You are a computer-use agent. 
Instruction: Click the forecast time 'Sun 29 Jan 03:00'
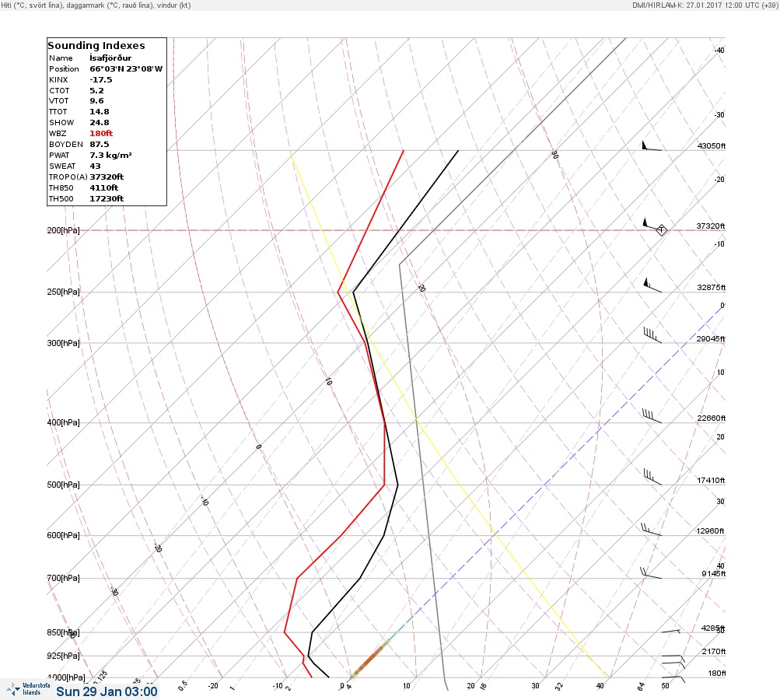[107, 691]
